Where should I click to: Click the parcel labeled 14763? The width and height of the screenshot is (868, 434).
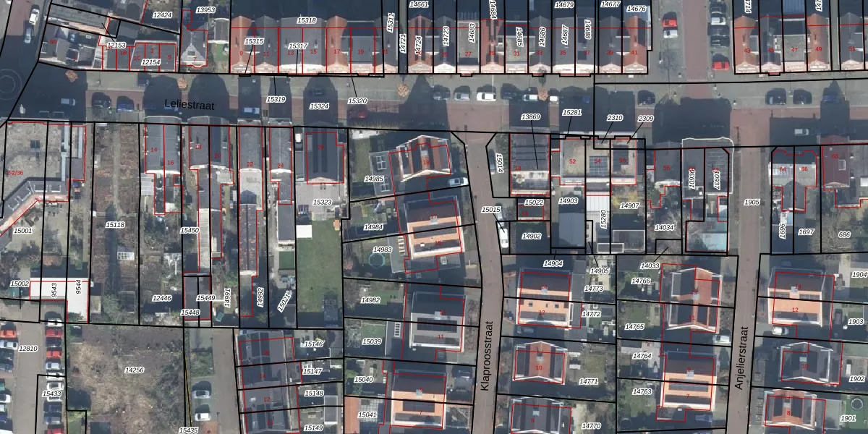click(x=642, y=391)
